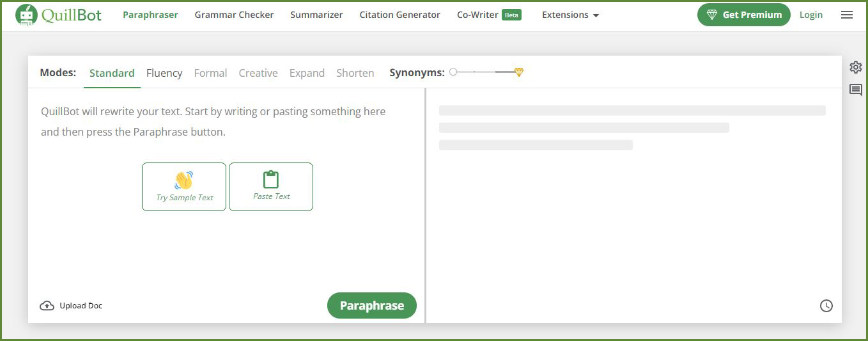The height and width of the screenshot is (341, 868).
Task: Click Try Sample Text button
Action: coord(184,187)
